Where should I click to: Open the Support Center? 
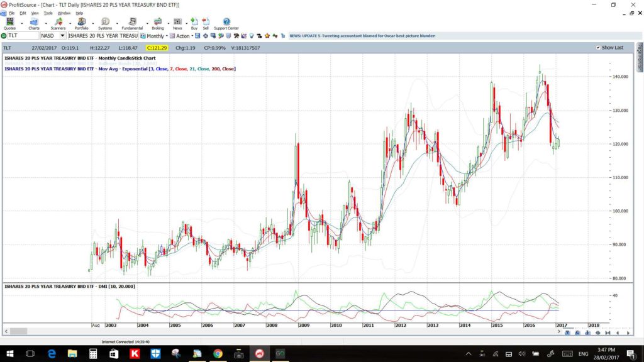tap(226, 25)
